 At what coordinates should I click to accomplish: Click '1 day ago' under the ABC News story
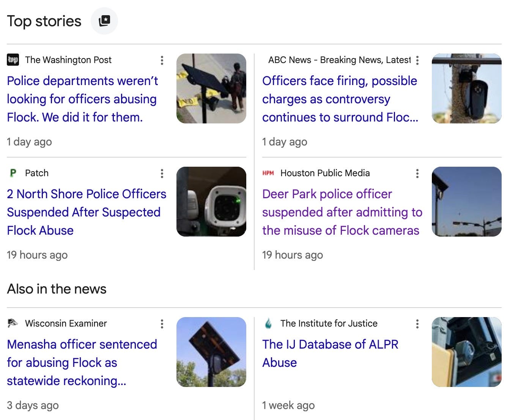tap(285, 142)
